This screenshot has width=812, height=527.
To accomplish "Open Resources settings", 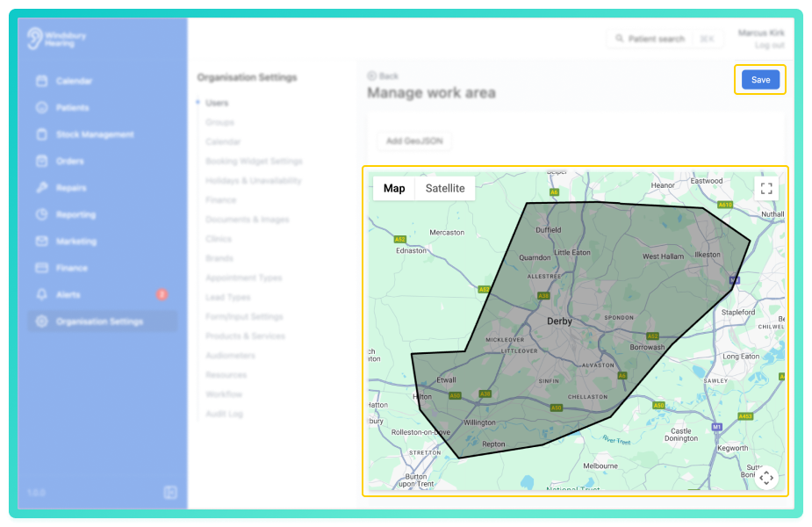I will (x=226, y=375).
